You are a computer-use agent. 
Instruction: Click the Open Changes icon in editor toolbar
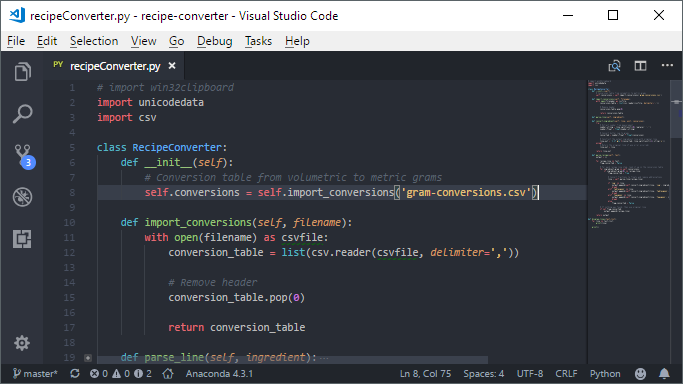(614, 66)
